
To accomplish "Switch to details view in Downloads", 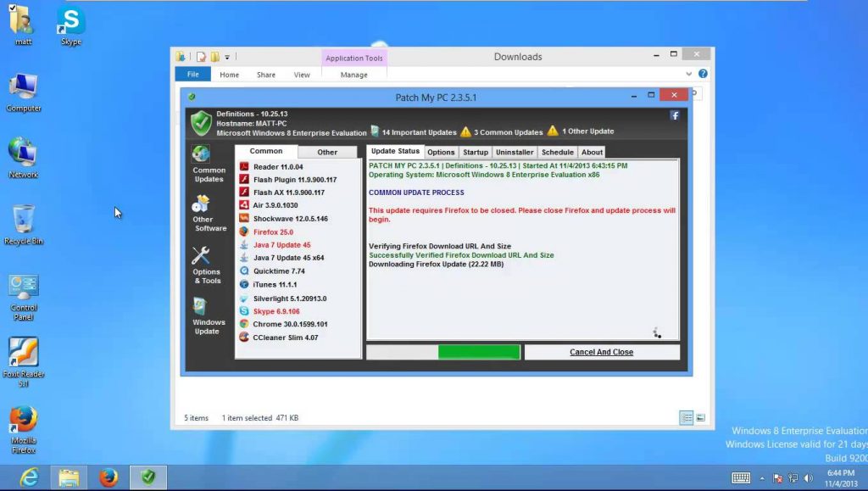I will [687, 418].
